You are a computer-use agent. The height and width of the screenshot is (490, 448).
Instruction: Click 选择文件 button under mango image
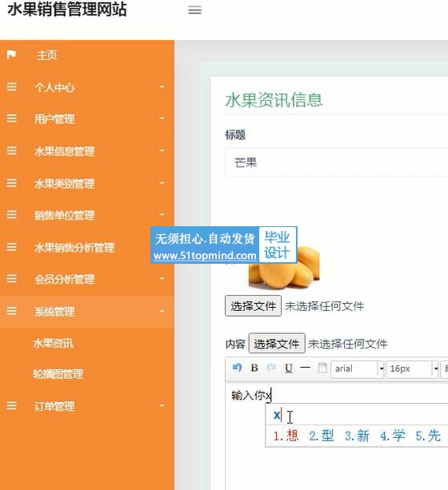tap(253, 306)
